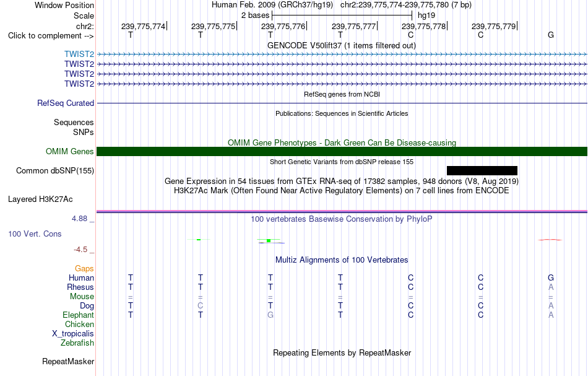Click 'Click to complement -->' label
588x376 pixels.
[x=51, y=36]
